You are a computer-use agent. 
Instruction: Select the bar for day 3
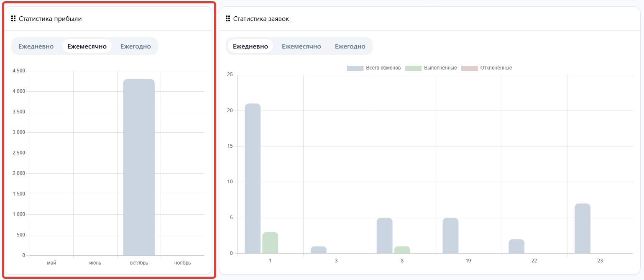coord(319,250)
